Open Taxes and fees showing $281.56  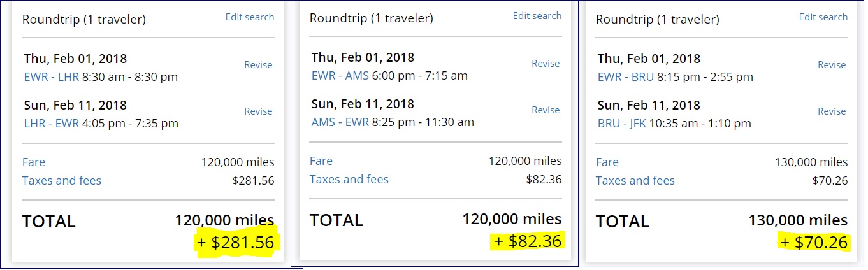point(62,181)
